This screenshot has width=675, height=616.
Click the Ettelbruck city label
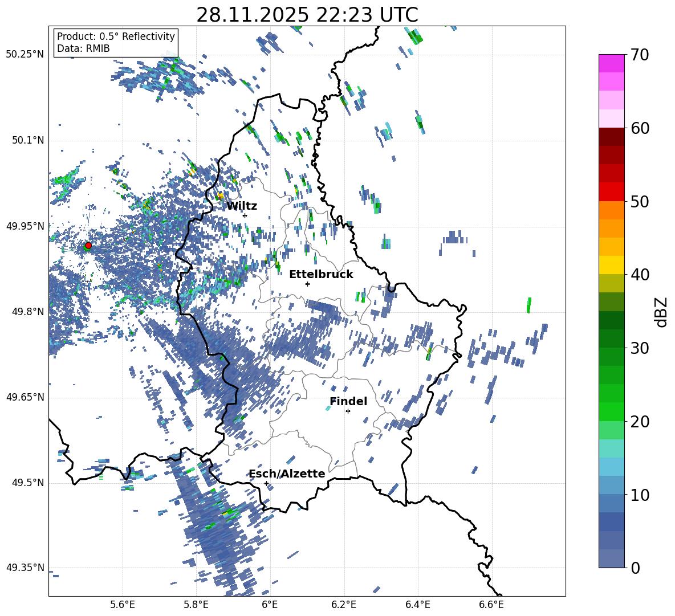(x=321, y=275)
